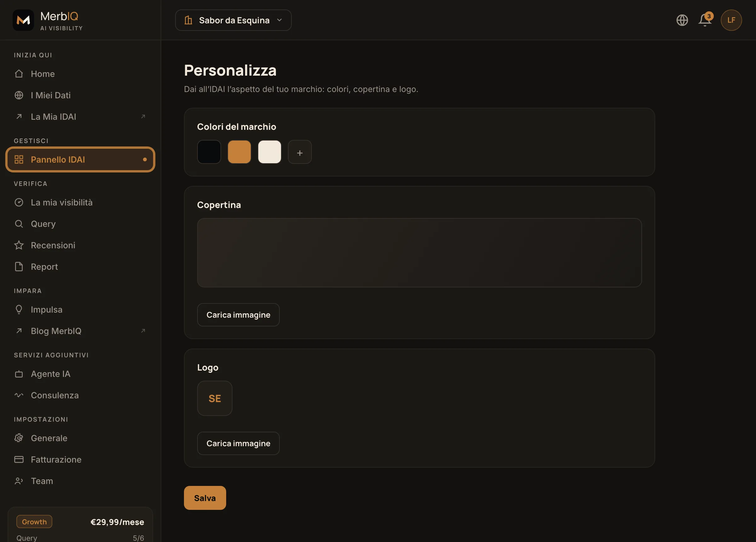Click the Salva button
Viewport: 756px width, 542px height.
(x=205, y=498)
